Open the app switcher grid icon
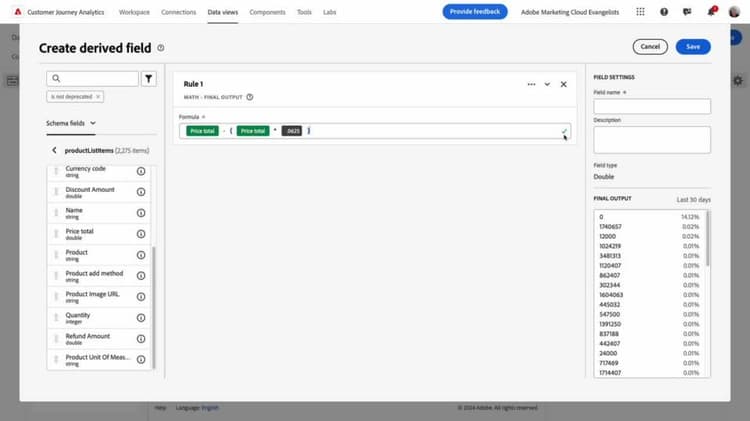750x421 pixels. (x=640, y=11)
